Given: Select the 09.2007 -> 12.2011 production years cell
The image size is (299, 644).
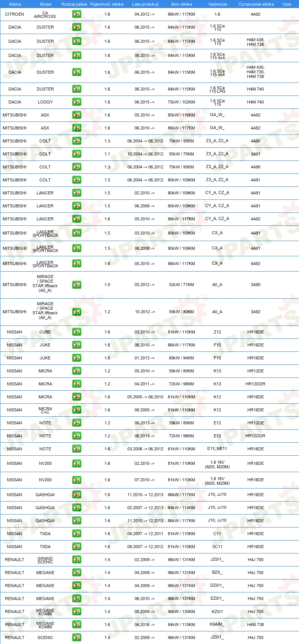Looking at the screenshot, I should click(145, 534).
